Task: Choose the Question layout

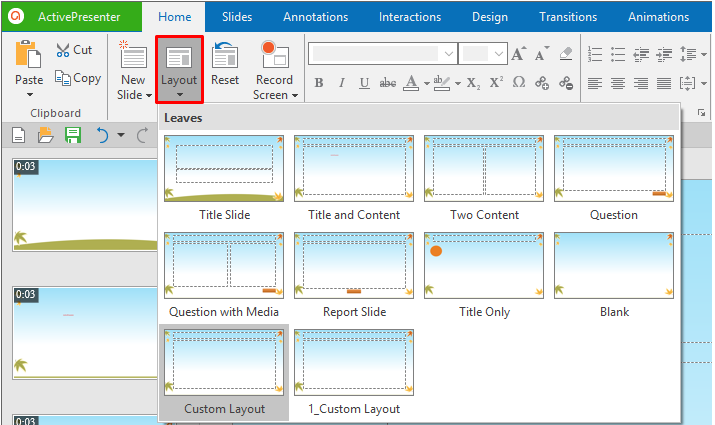Action: (x=614, y=178)
